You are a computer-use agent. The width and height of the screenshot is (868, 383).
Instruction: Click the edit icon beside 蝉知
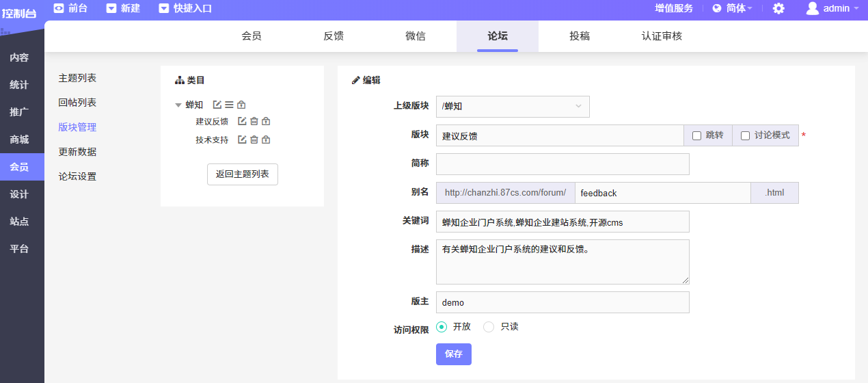pos(217,105)
